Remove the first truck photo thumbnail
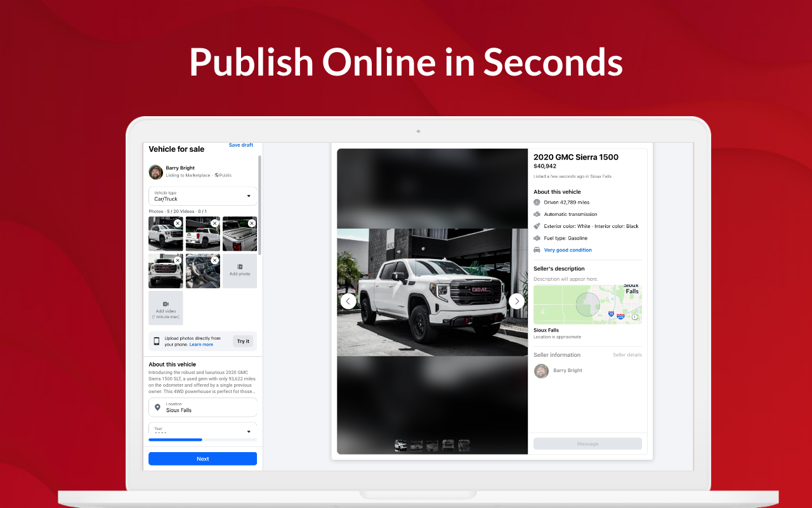Screen dimensions: 812x508 (x=178, y=223)
